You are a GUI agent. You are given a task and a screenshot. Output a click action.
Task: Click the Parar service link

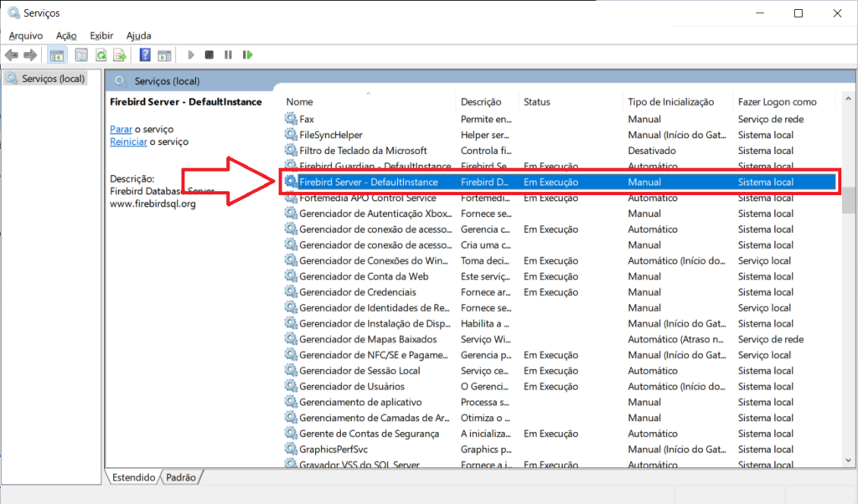coord(121,129)
